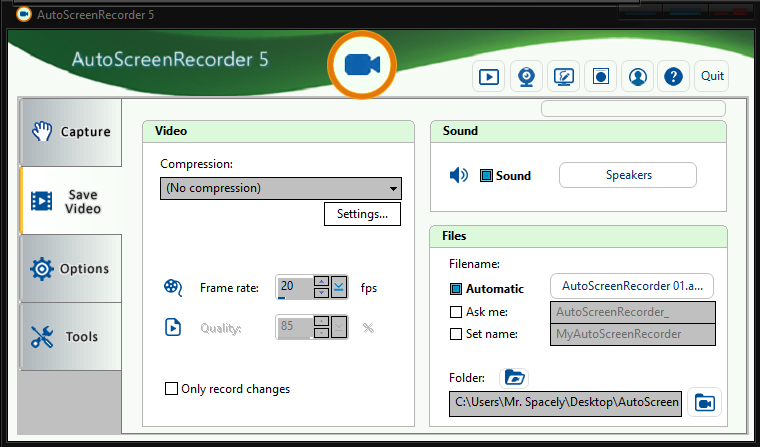Toggle the Sound checkbox
The height and width of the screenshot is (447, 760).
click(486, 176)
